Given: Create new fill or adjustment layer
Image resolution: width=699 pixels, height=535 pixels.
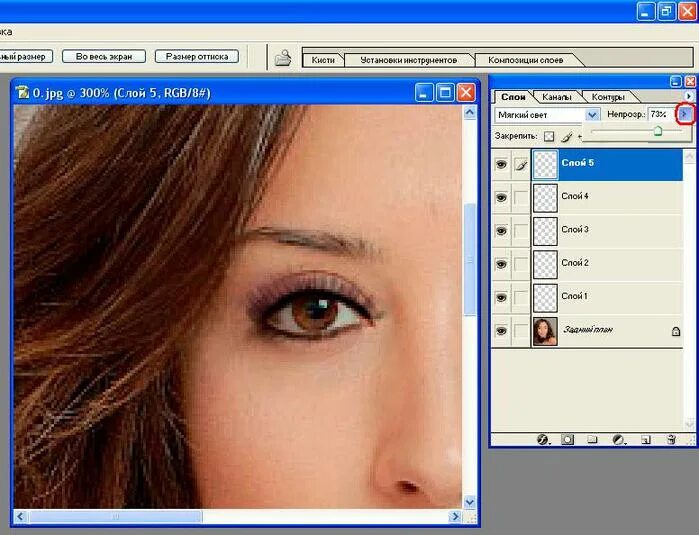Looking at the screenshot, I should pos(618,440).
